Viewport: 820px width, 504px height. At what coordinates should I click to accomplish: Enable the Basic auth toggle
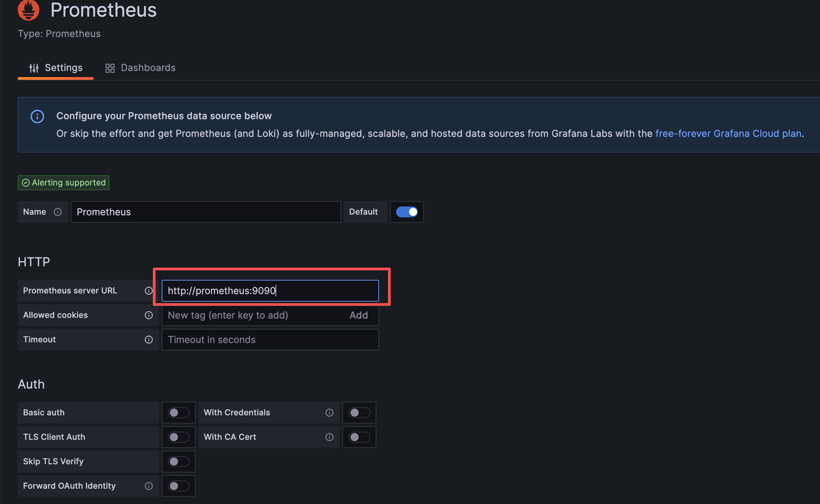click(178, 413)
